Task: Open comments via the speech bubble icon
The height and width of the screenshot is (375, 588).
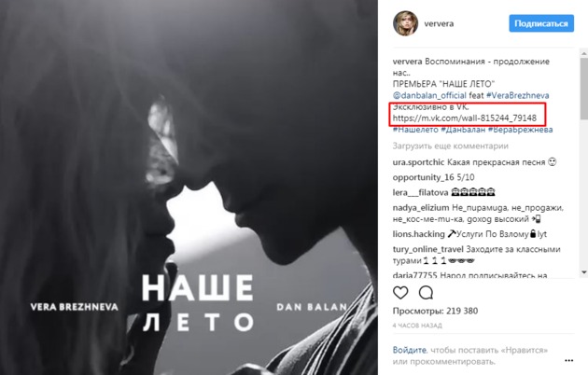Action: [x=426, y=293]
